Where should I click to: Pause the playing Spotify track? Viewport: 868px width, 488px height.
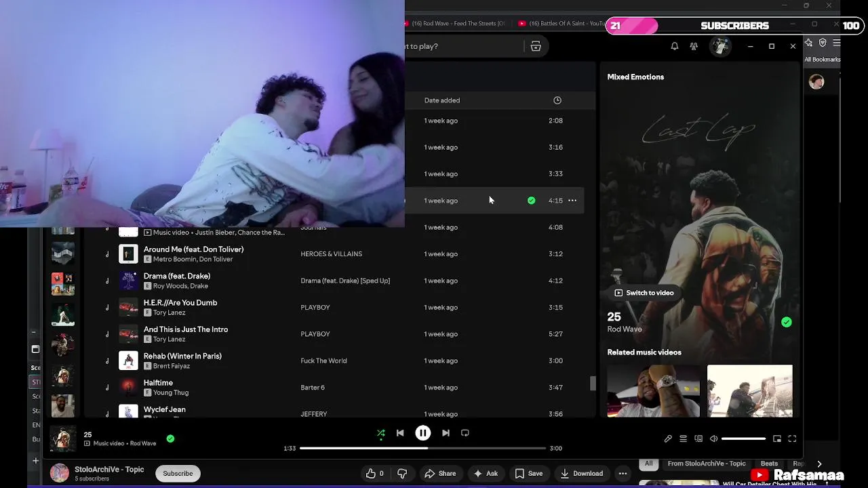422,433
